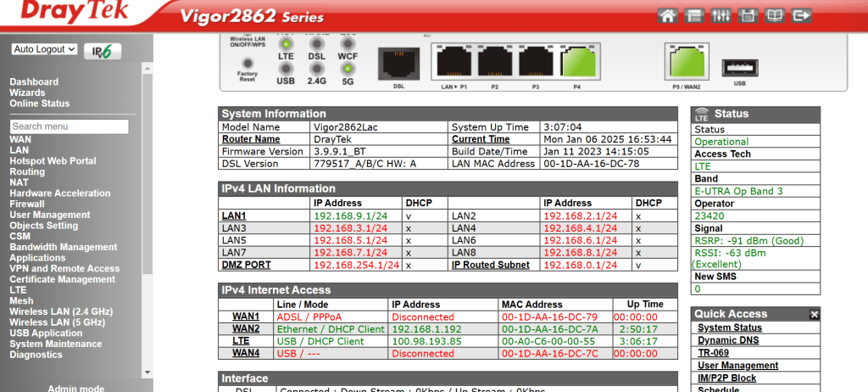Open Dashboard in the sidebar
Image resolution: width=868 pixels, height=392 pixels.
pyautogui.click(x=34, y=82)
